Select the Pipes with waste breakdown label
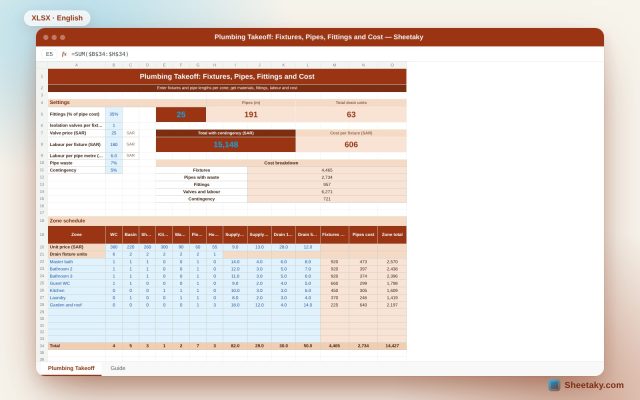640x400 pixels. pos(202,178)
